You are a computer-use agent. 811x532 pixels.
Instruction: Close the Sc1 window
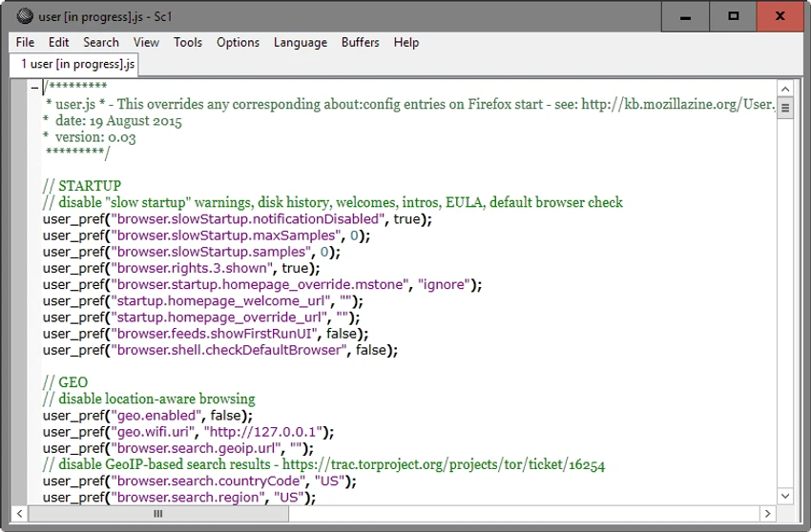click(780, 16)
